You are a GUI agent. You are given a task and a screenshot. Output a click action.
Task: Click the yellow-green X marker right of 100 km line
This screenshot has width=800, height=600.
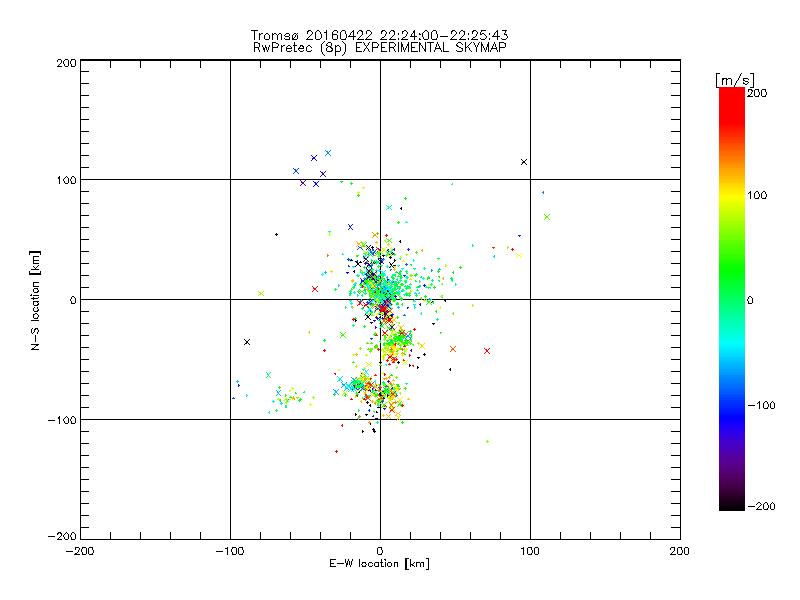[x=547, y=217]
